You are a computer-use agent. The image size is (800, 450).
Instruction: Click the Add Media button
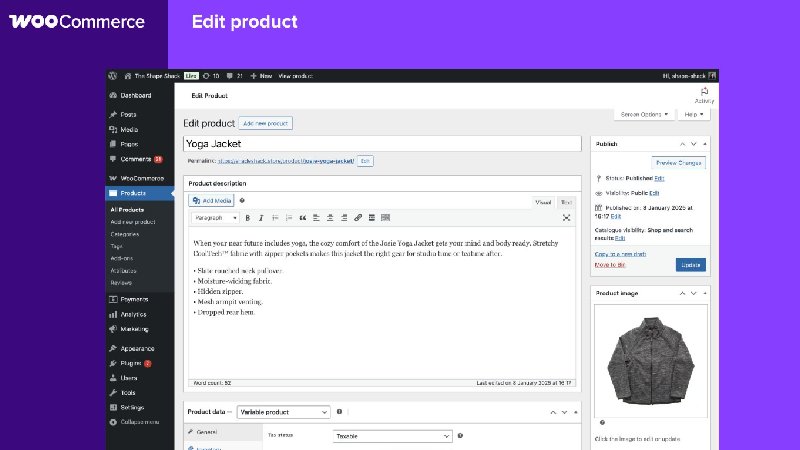tap(211, 201)
